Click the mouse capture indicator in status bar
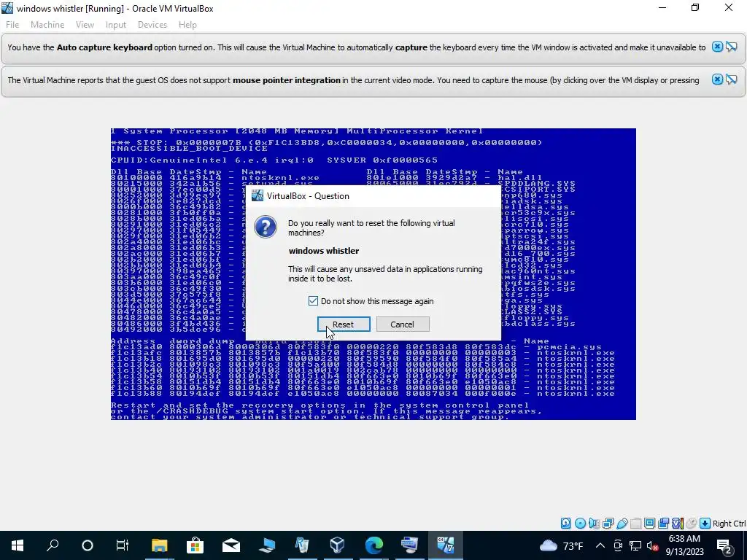747x560 pixels. (692, 524)
